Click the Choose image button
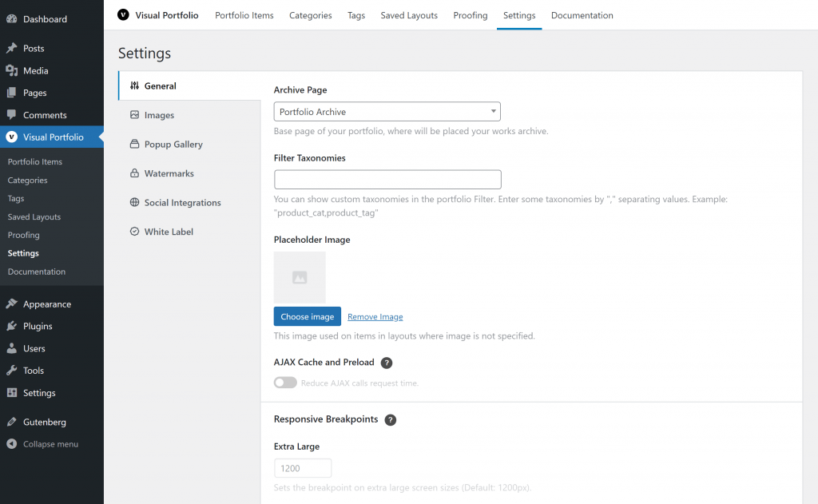Viewport: 818px width, 504px height. pos(308,316)
